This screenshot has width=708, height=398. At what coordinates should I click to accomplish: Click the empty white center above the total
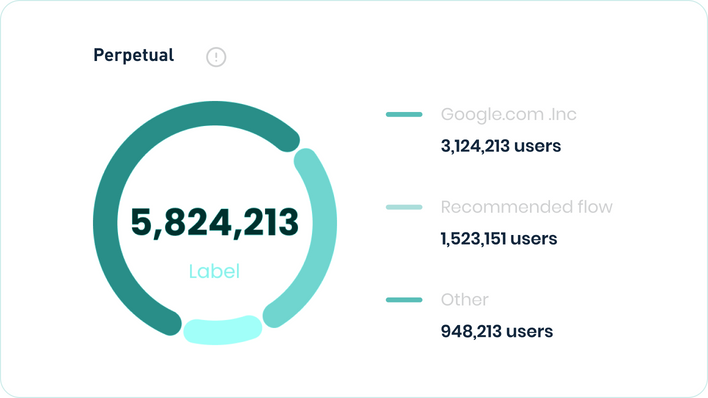214,167
